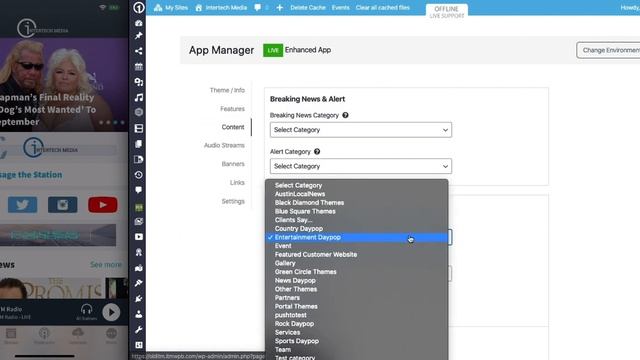Tap the Twitter icon in app preview
Image resolution: width=640 pixels, height=360 pixels.
click(22, 204)
